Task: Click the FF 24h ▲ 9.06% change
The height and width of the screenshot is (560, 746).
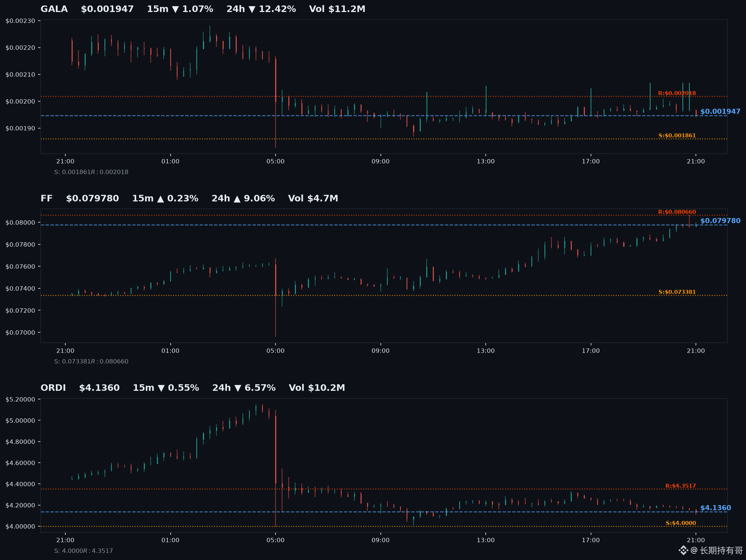Action: pos(243,199)
